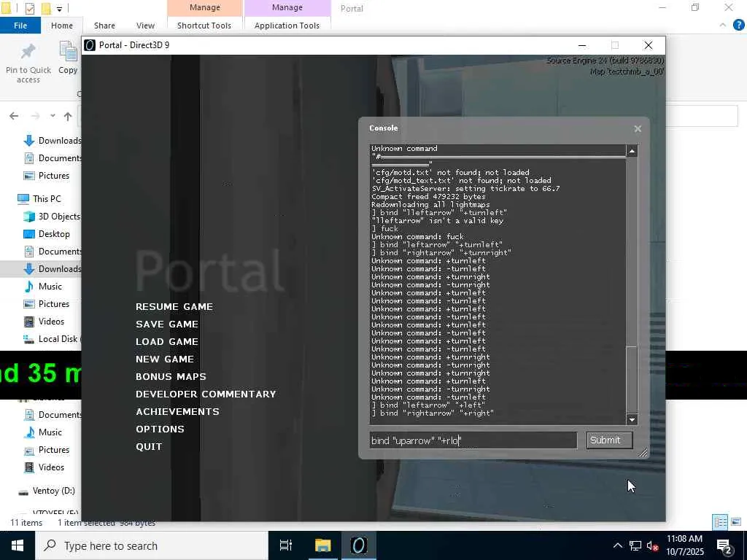The image size is (747, 560).
Task: Click the console scrollbar thumb
Action: (x=632, y=379)
